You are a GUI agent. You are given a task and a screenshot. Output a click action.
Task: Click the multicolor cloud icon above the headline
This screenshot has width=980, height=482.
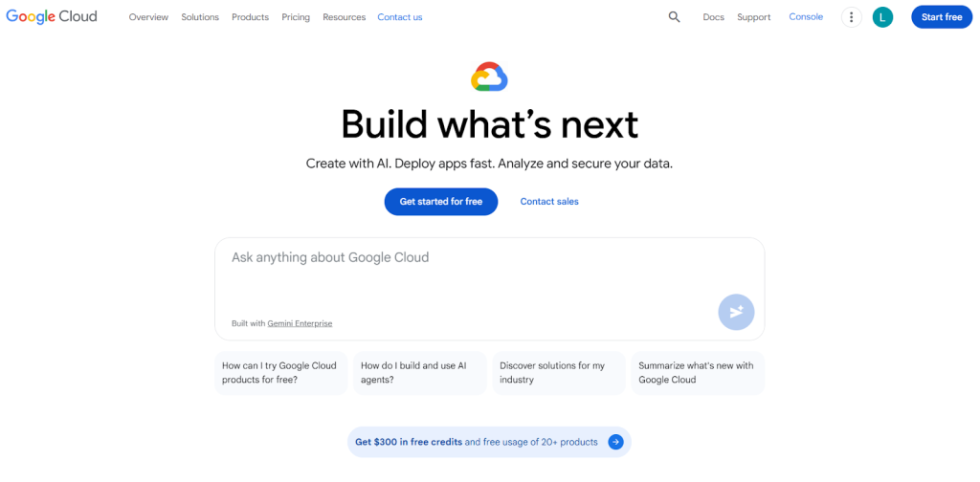click(x=489, y=77)
